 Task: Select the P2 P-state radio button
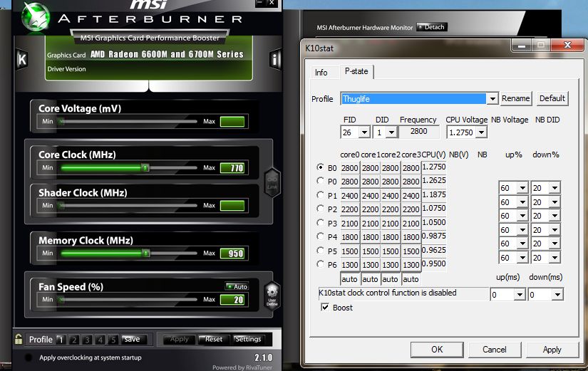(x=320, y=209)
